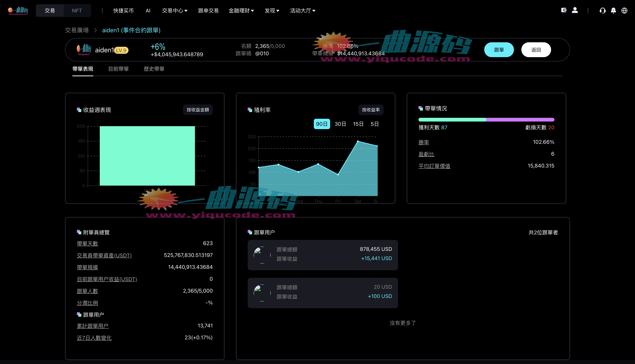
Task: Open the wallet icon in top bar
Action: coord(564,10)
